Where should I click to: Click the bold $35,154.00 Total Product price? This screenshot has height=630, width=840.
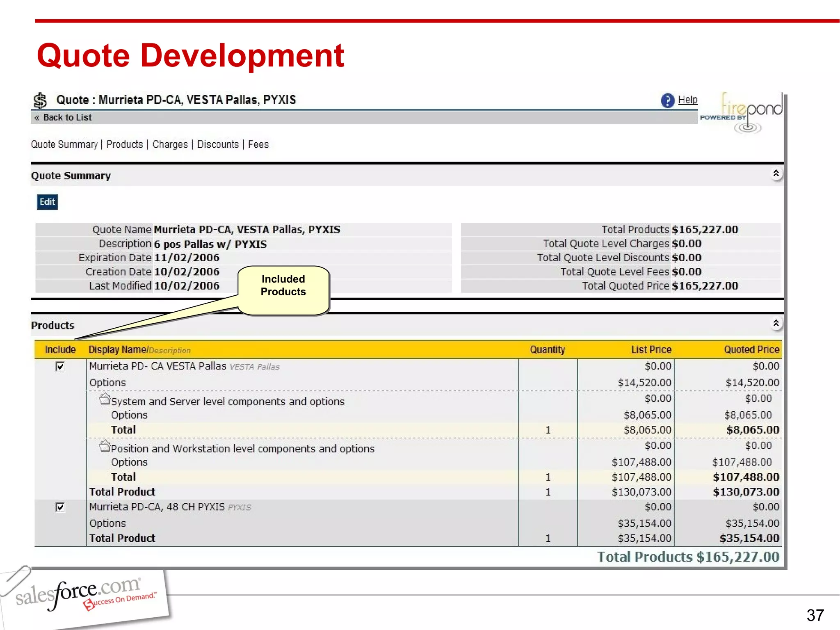point(749,538)
